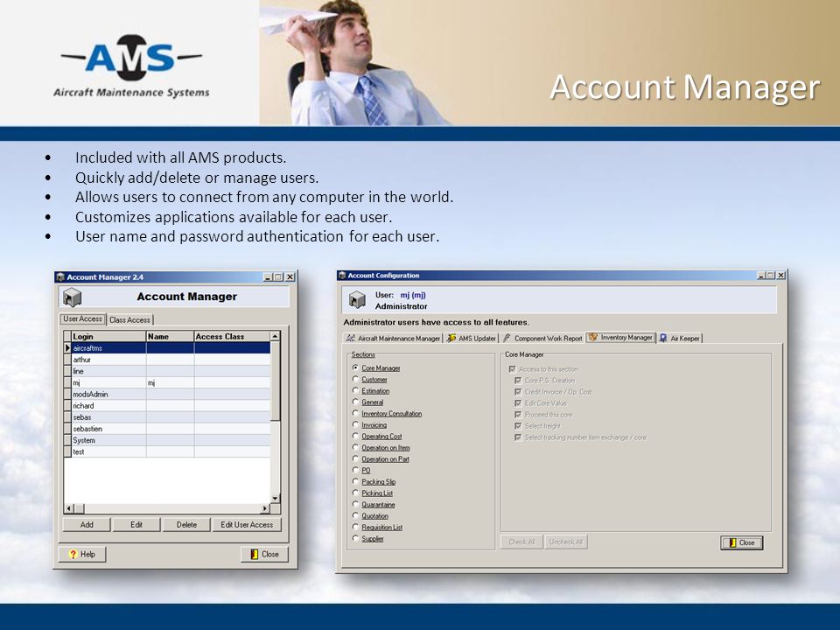Image resolution: width=840 pixels, height=630 pixels.
Task: Toggle Access to this section checkbox
Action: click(512, 369)
